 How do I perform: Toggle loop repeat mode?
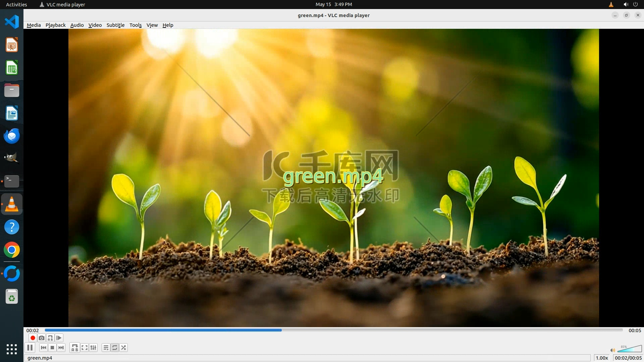tap(115, 348)
